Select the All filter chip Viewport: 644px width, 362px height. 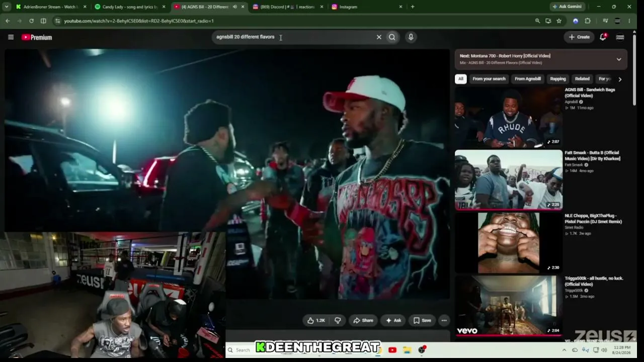[460, 79]
